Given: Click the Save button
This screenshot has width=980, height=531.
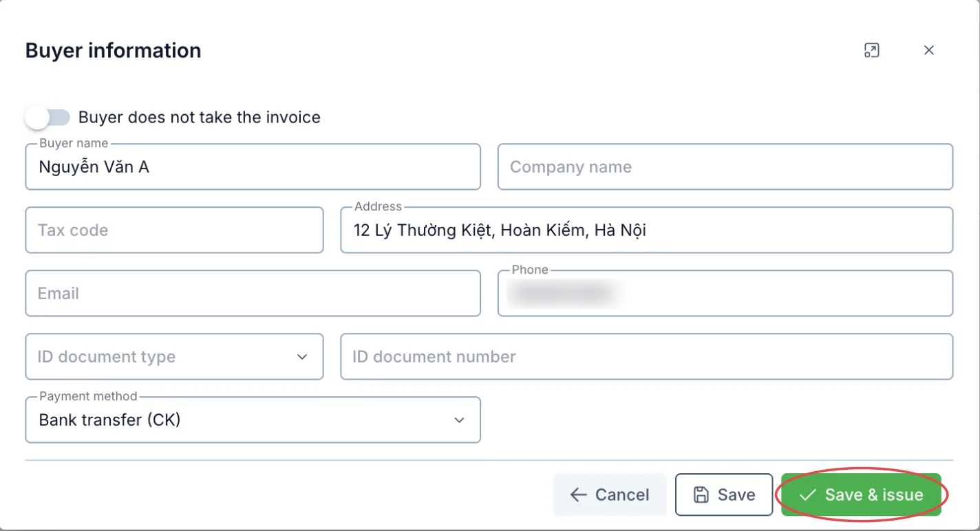Looking at the screenshot, I should coord(724,495).
